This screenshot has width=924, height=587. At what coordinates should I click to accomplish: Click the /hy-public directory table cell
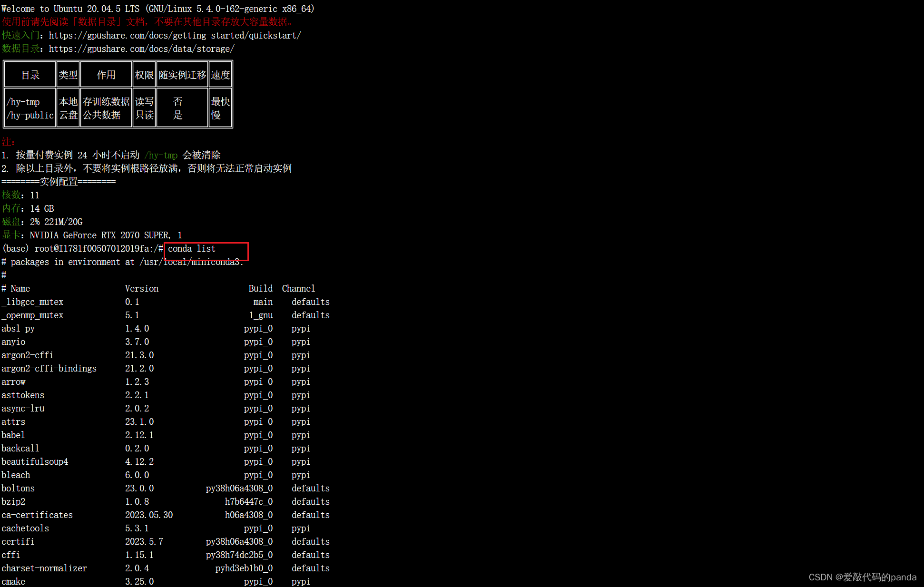tap(30, 116)
